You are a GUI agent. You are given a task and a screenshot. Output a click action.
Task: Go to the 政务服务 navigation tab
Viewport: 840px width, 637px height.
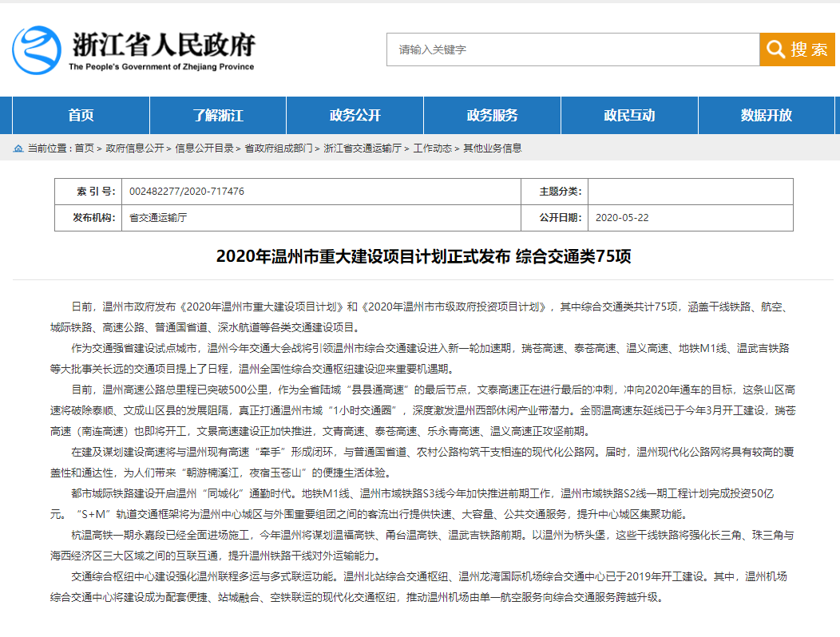tap(492, 115)
